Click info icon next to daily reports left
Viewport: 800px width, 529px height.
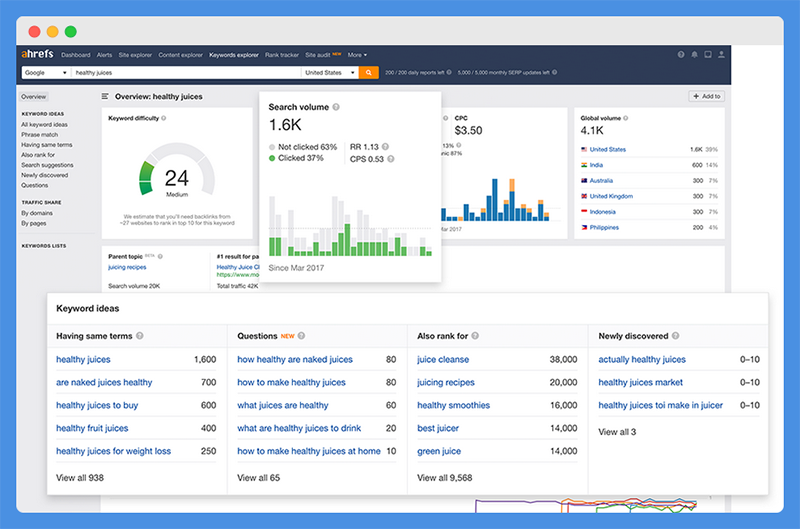(449, 72)
